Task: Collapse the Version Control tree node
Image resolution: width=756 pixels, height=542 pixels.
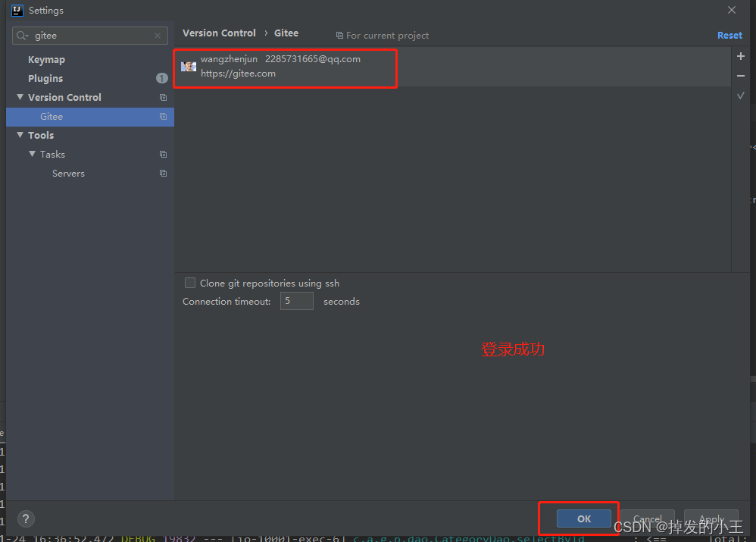Action: pos(20,97)
